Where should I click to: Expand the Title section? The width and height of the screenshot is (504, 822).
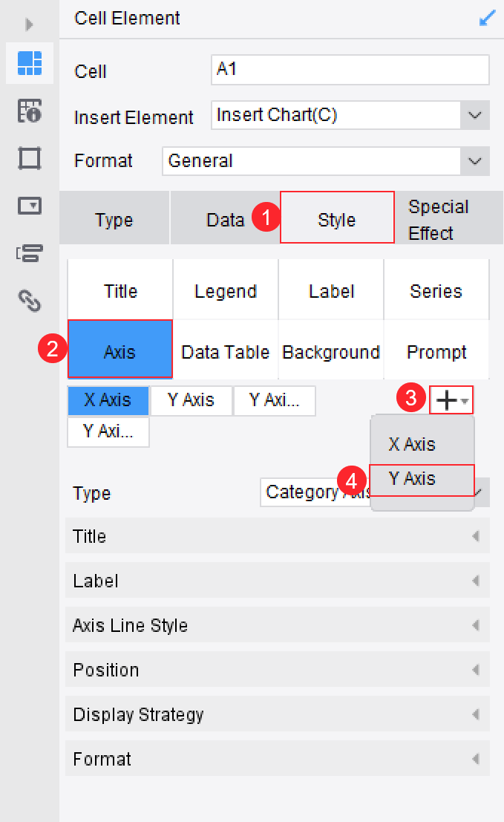[278, 536]
